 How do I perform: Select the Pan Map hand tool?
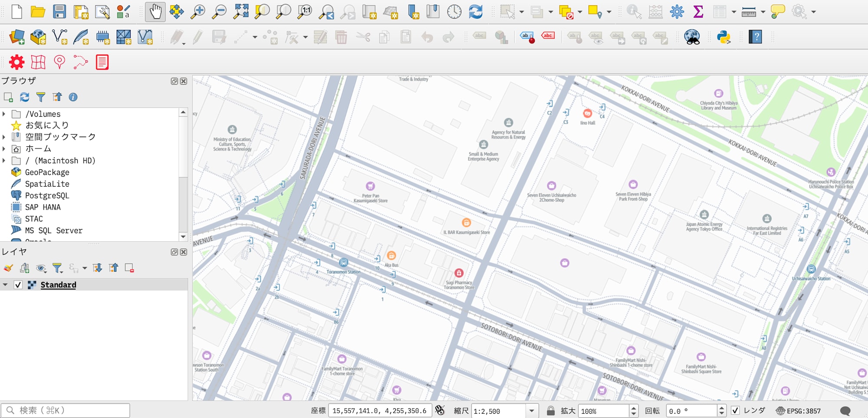click(x=155, y=12)
